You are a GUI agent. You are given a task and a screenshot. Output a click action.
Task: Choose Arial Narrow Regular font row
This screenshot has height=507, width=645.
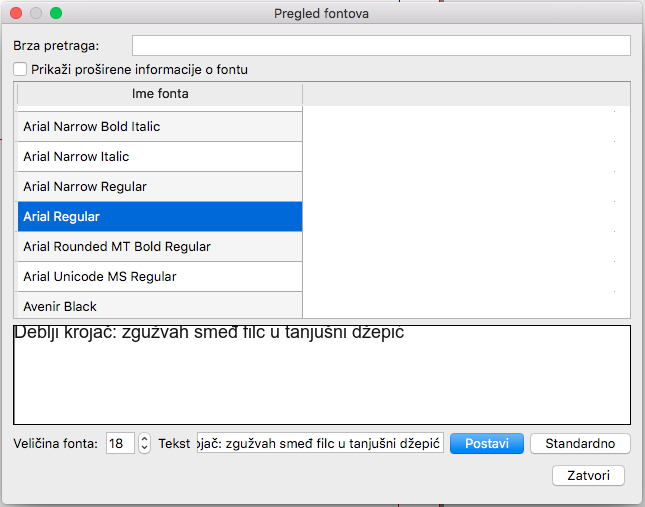coord(160,187)
